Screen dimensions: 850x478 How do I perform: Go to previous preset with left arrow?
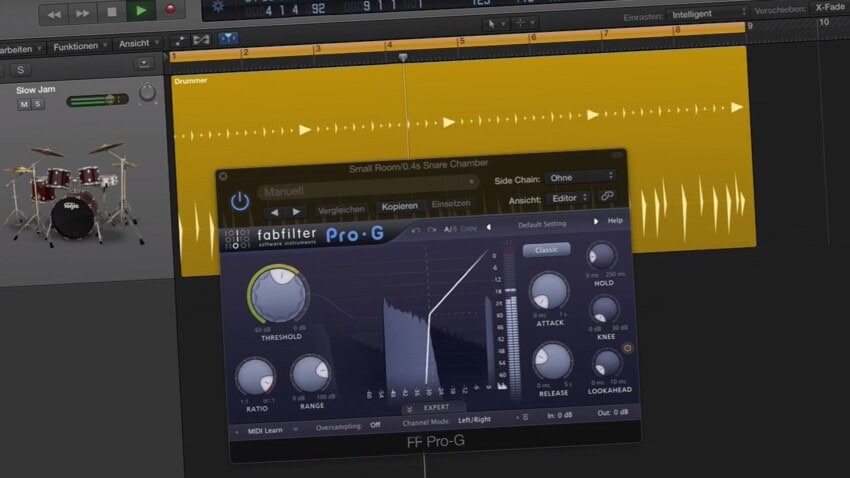coord(274,212)
